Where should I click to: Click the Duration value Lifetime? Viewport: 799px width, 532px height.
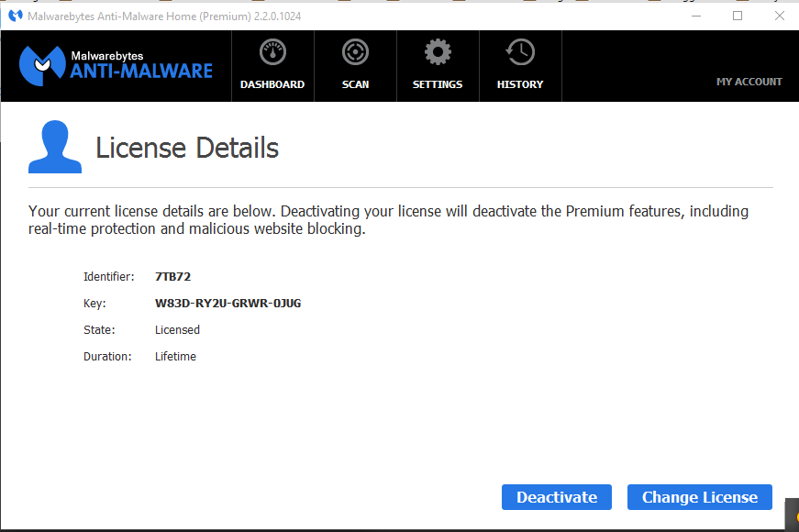click(175, 356)
